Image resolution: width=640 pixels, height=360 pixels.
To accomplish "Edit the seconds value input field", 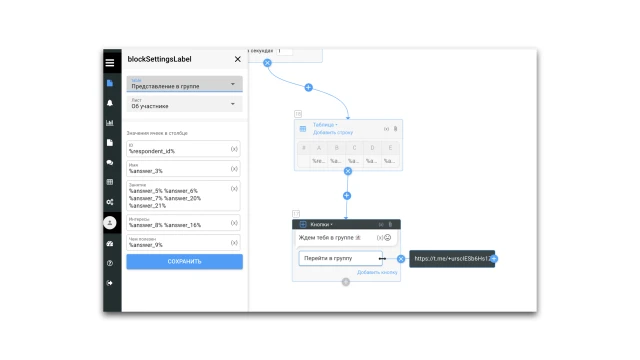I will pos(284,51).
